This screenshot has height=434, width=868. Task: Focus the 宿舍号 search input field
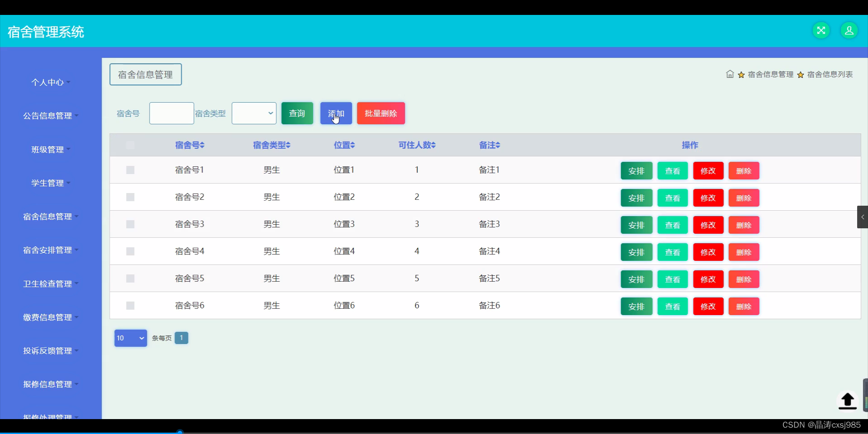point(171,113)
